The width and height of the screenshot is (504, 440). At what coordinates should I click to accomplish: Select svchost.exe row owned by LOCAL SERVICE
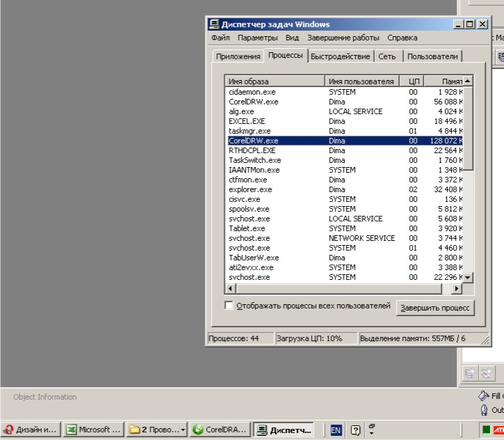[344, 219]
